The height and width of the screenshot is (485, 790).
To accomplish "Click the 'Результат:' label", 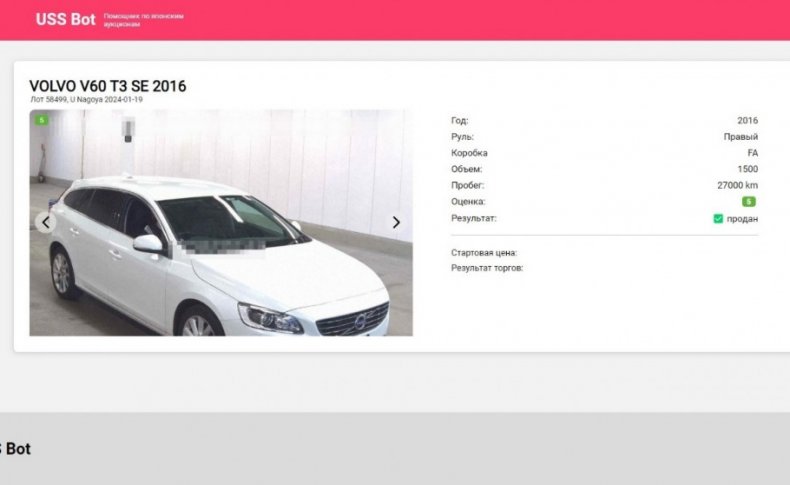I will pyautogui.click(x=474, y=218).
